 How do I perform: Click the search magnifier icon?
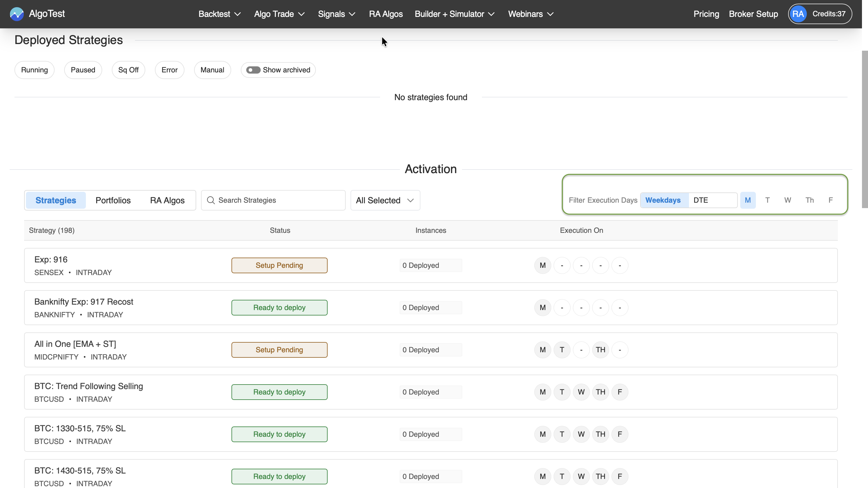click(x=211, y=200)
